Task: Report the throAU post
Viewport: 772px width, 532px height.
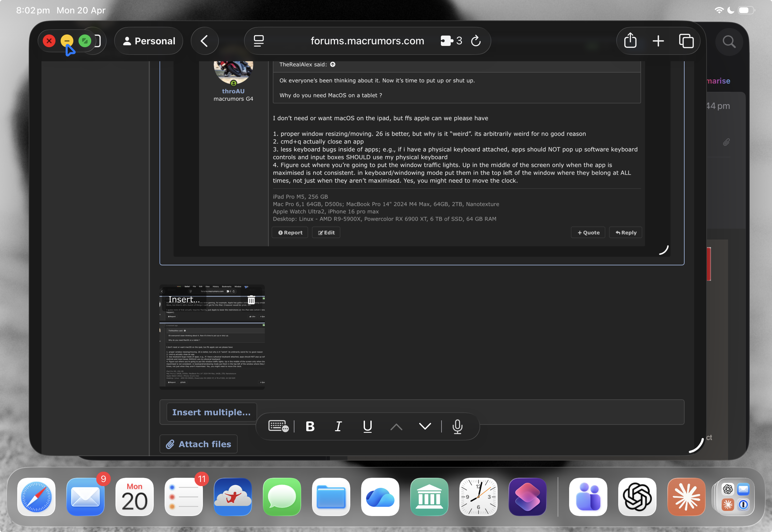Action: [290, 233]
